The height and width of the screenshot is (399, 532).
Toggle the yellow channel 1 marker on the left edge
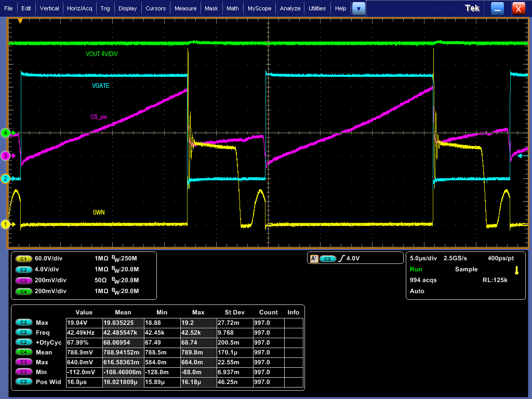coord(5,224)
